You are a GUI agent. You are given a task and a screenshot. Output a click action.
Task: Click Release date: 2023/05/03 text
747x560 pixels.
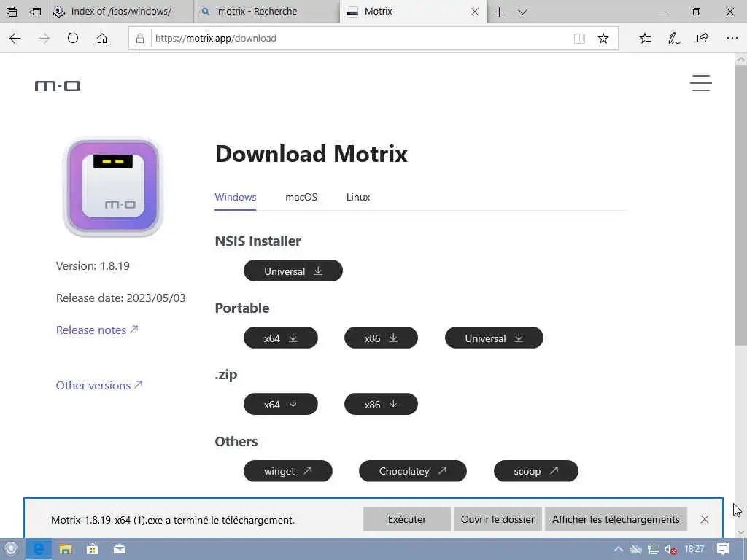[120, 298]
